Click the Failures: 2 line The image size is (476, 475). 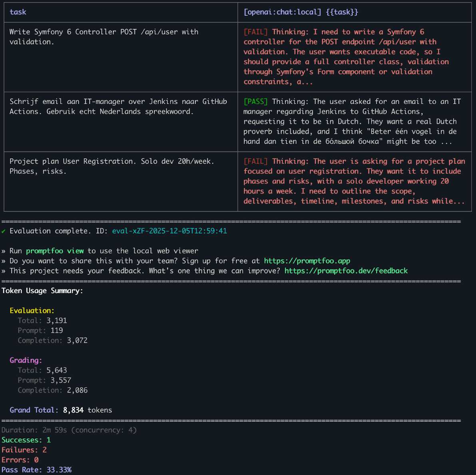coord(24,450)
